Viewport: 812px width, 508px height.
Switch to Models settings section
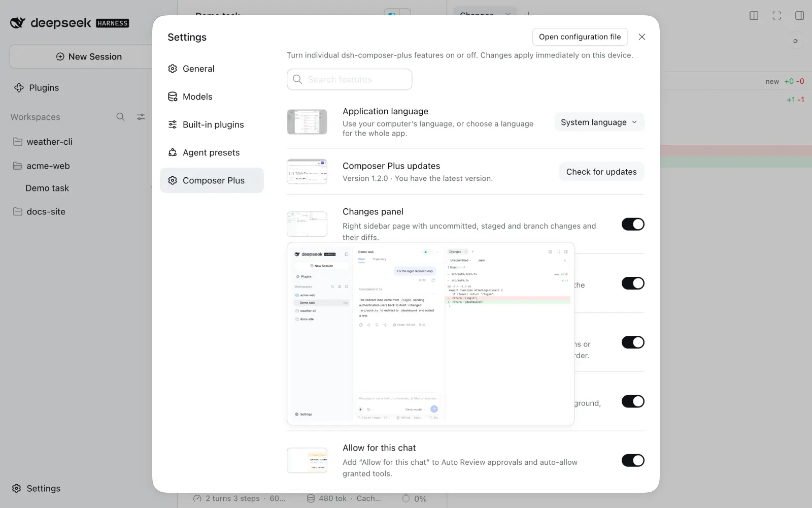[212, 97]
